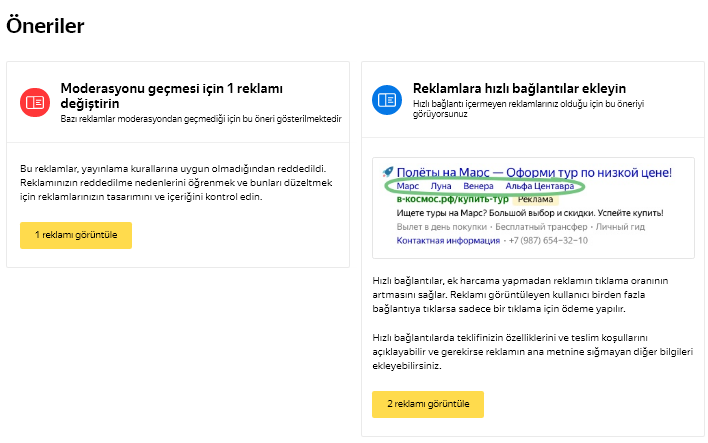Screen dimensions: 708x443
Task: Click the yellow "Реклама" ad label
Action: (x=536, y=200)
